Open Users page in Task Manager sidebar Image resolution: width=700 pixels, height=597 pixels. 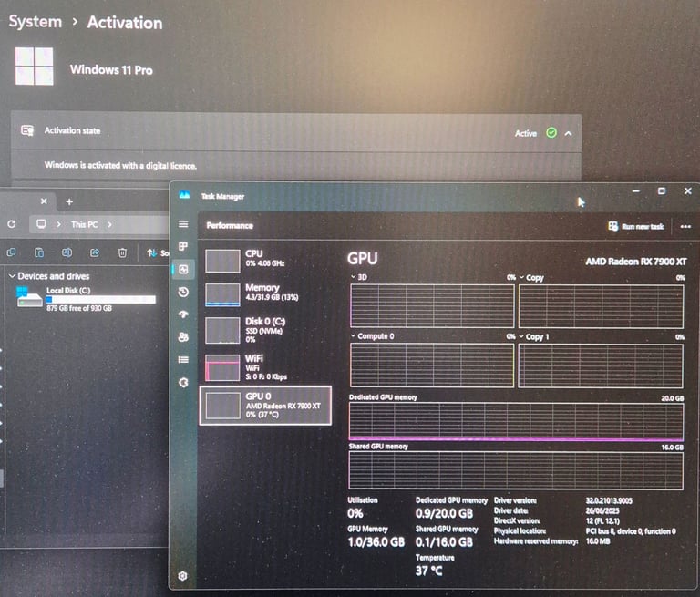(183, 337)
